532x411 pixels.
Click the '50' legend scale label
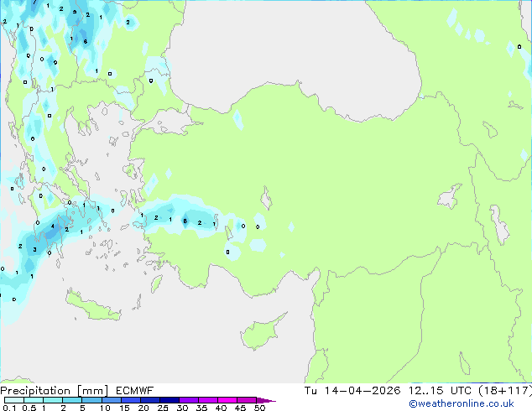click(259, 408)
